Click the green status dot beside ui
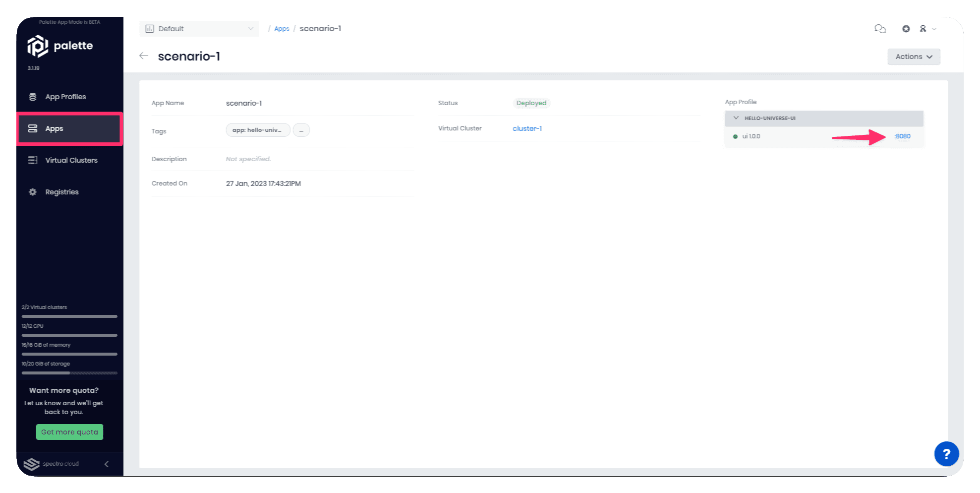 [x=735, y=136]
